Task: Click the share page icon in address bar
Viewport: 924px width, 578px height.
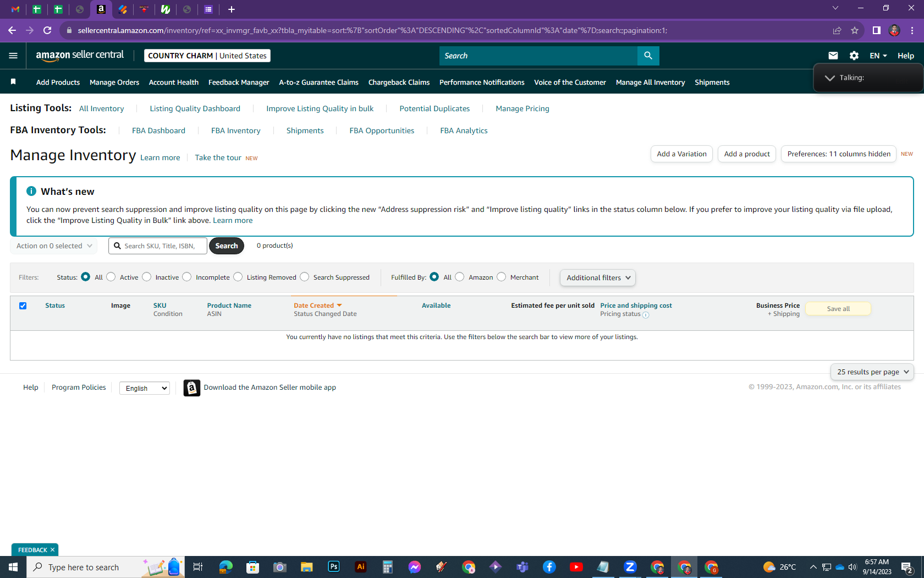Action: (837, 30)
